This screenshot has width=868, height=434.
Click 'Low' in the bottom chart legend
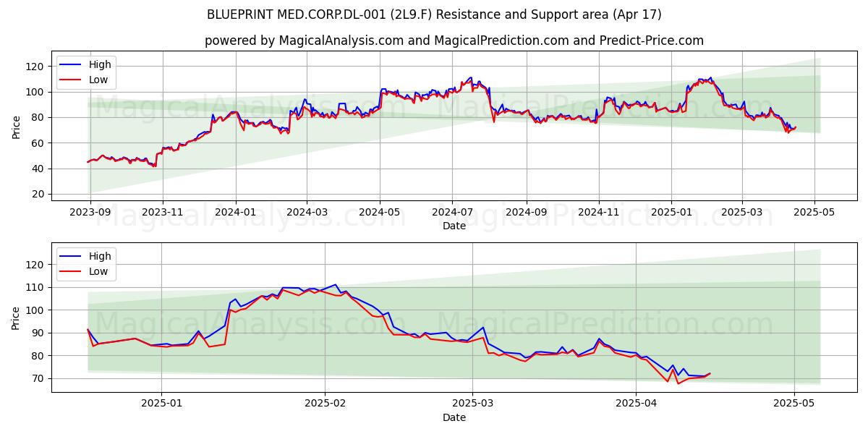[x=98, y=271]
